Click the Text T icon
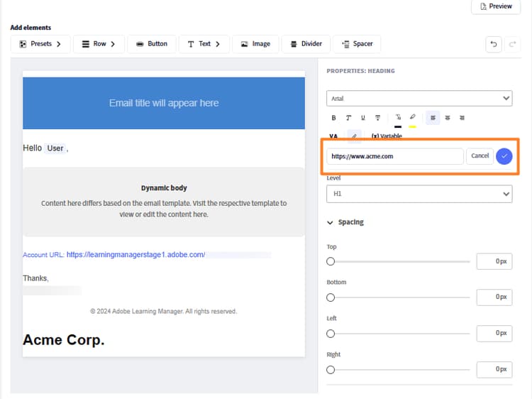The width and height of the screenshot is (532, 399). tap(191, 44)
